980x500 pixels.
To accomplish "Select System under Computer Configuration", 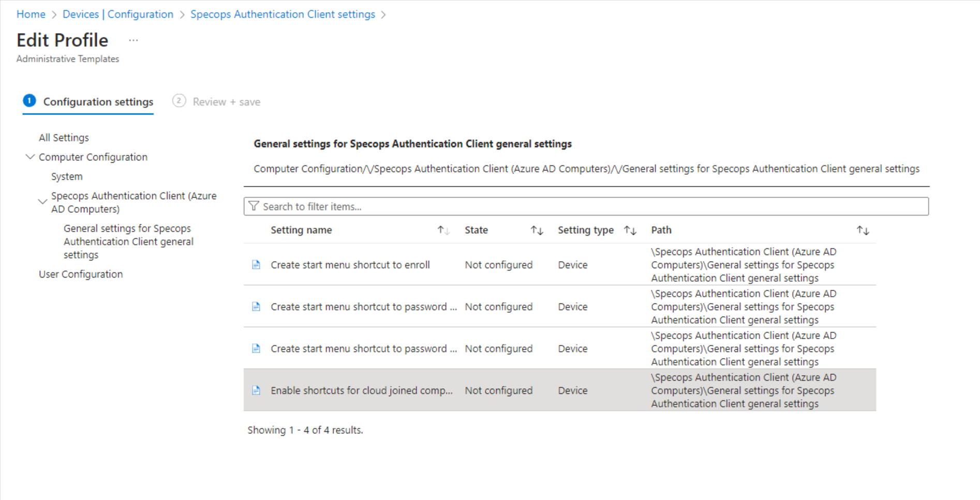I will (67, 176).
